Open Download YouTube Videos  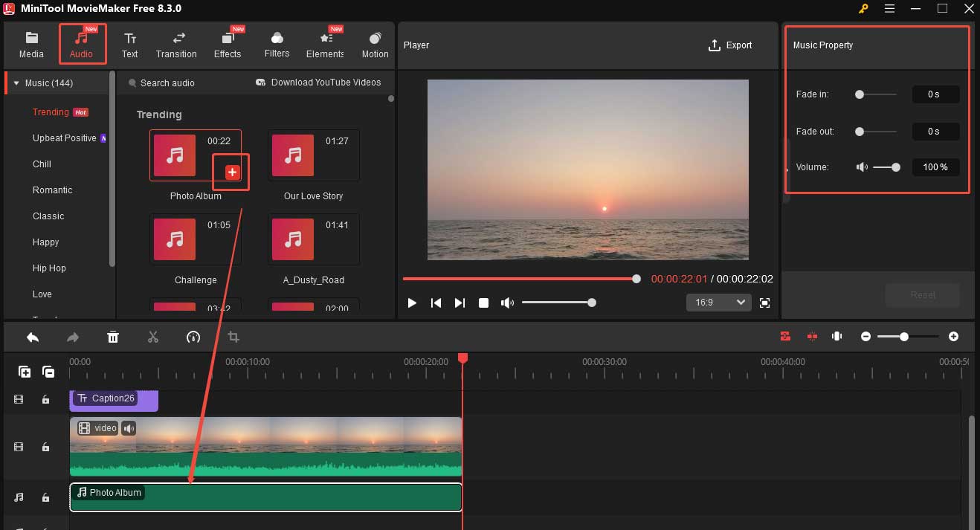tap(317, 83)
